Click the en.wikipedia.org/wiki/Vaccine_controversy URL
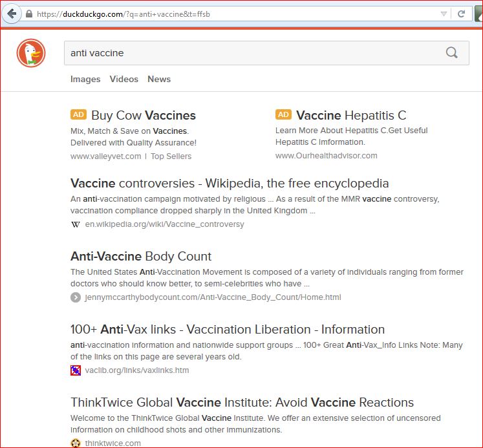Image resolution: width=483 pixels, height=448 pixels. [x=164, y=224]
